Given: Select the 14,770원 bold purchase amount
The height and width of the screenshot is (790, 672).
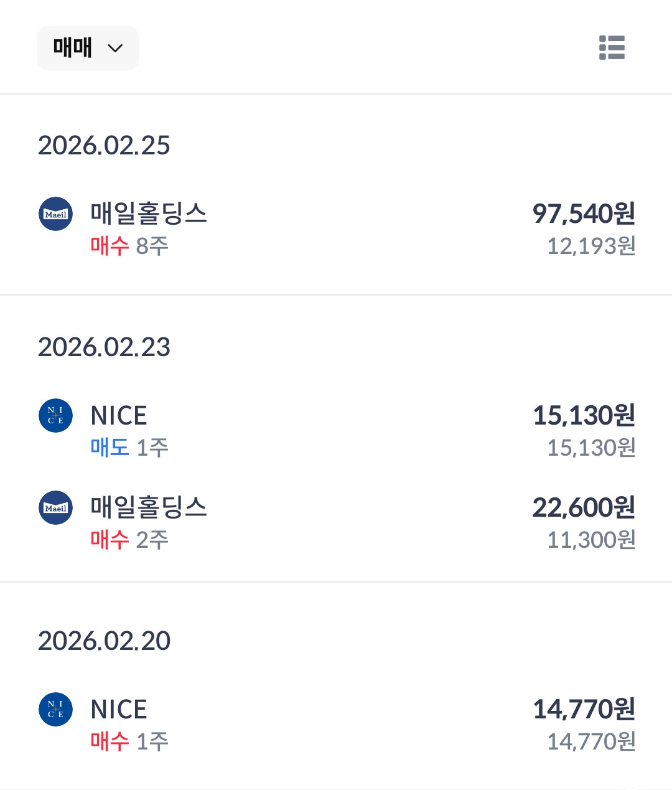Looking at the screenshot, I should point(584,709).
